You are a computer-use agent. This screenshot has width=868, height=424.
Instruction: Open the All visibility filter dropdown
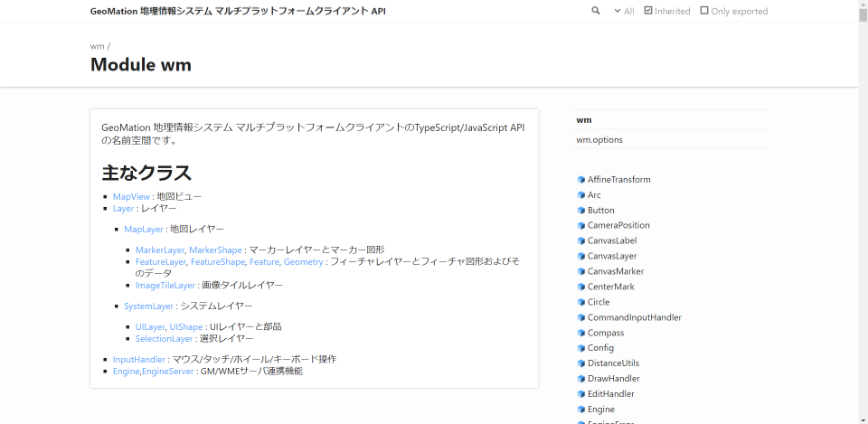624,11
